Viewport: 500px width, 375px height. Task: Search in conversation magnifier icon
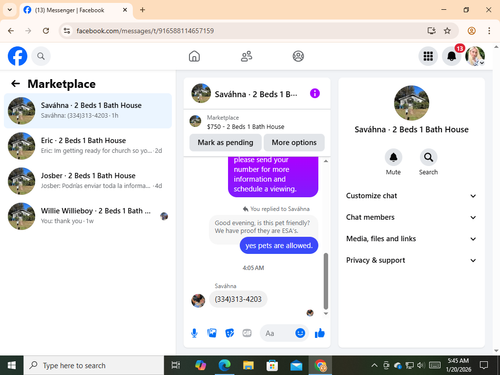coord(428,157)
